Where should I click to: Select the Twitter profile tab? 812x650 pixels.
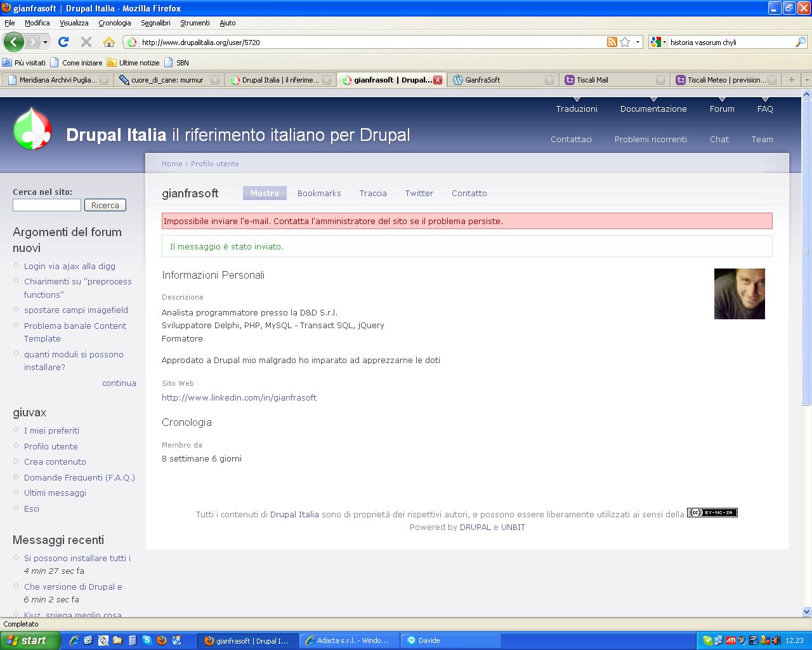point(419,193)
